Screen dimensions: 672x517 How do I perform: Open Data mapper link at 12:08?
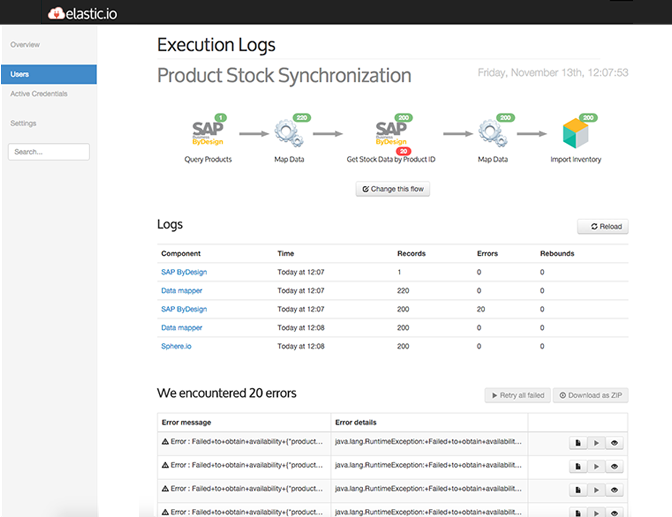[x=182, y=328]
